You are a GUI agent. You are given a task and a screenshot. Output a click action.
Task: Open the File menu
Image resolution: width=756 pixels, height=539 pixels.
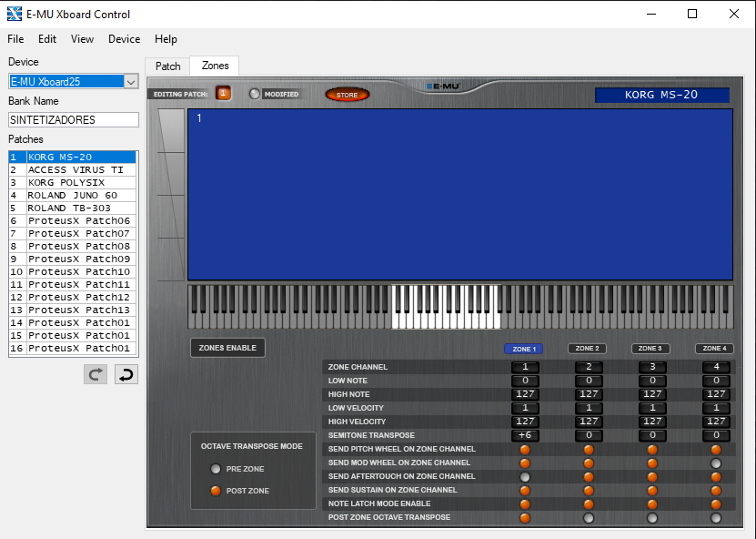[15, 39]
